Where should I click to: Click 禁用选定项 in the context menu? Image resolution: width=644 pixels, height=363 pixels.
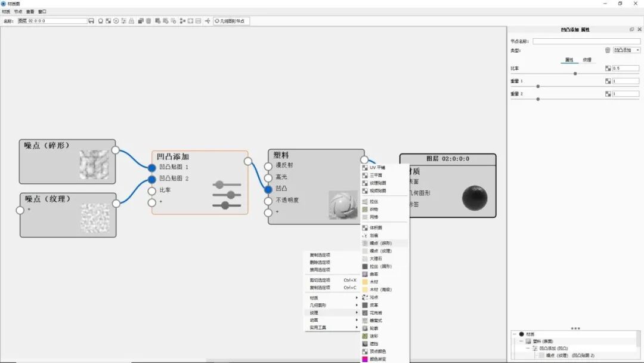[322, 269]
